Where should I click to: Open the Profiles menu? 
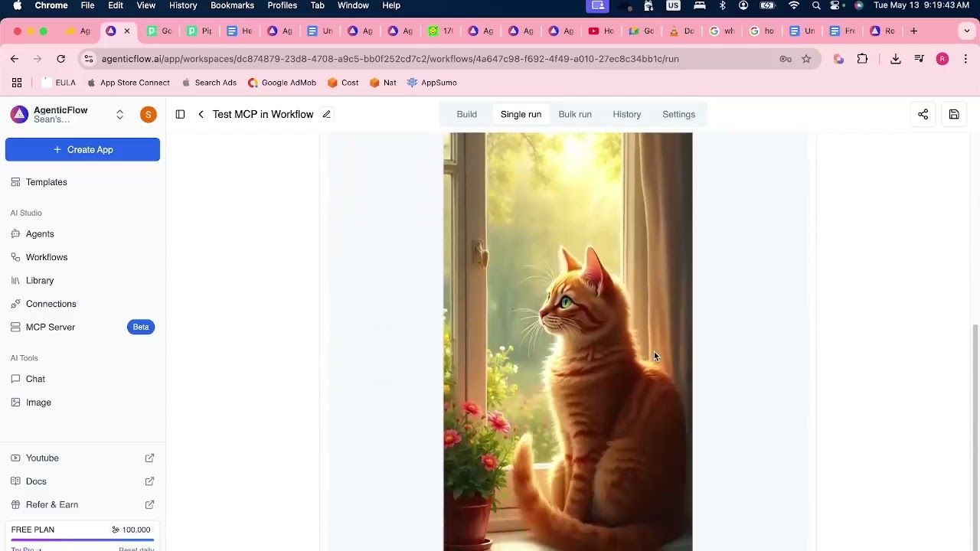[x=282, y=5]
